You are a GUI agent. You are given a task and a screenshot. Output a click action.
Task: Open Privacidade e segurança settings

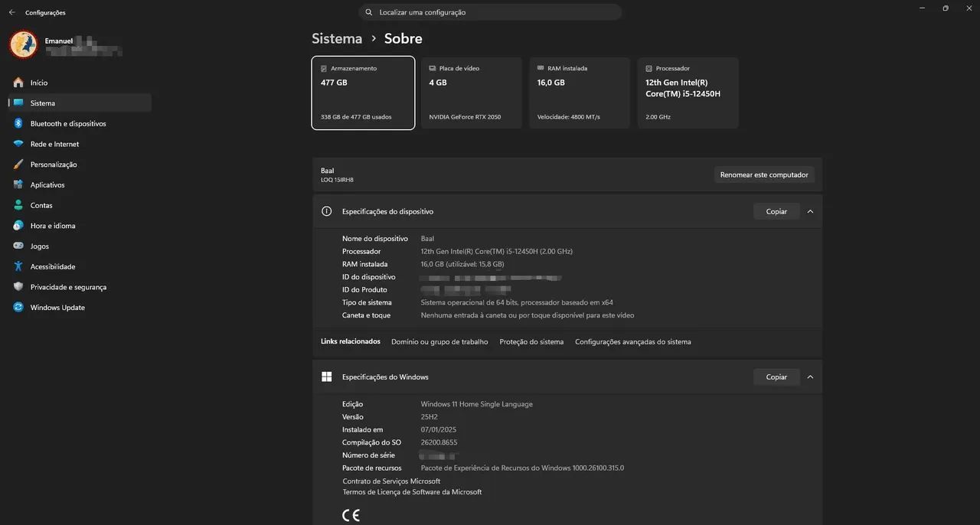point(80,287)
